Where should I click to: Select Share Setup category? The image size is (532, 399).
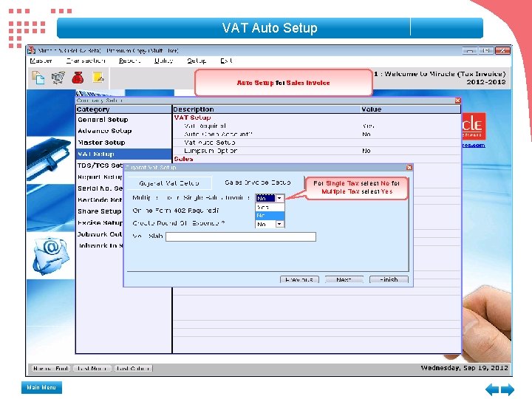[x=100, y=211]
